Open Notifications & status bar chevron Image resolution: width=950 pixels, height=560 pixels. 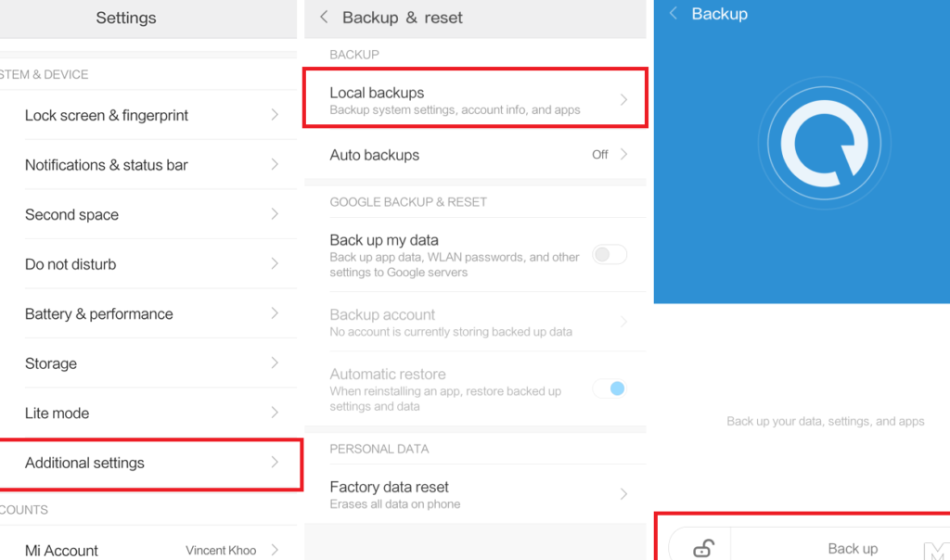click(x=275, y=165)
